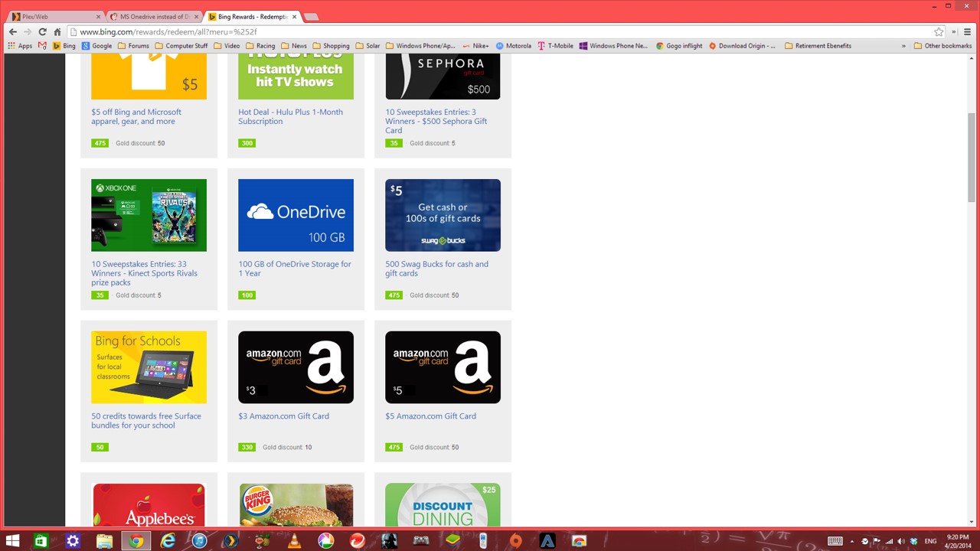Show hidden system tray icons

(x=852, y=541)
